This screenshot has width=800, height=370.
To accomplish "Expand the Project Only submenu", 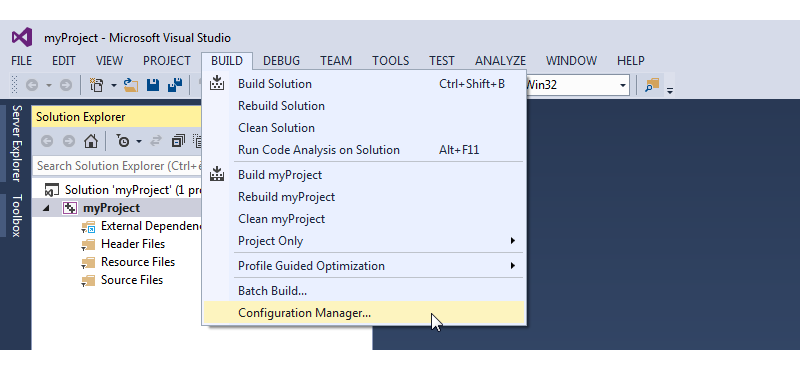I will [377, 241].
